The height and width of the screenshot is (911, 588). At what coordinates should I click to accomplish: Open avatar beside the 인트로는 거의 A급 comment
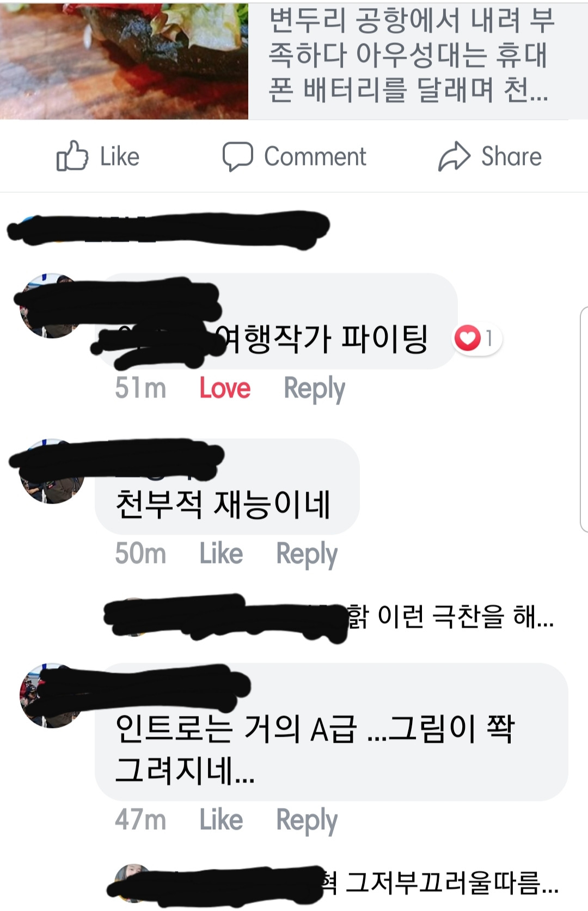[51, 695]
